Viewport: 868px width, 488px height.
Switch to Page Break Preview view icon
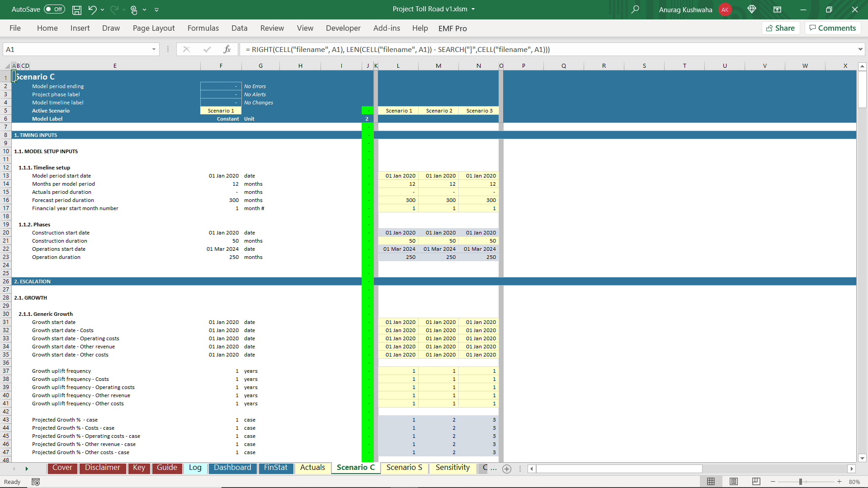756,482
